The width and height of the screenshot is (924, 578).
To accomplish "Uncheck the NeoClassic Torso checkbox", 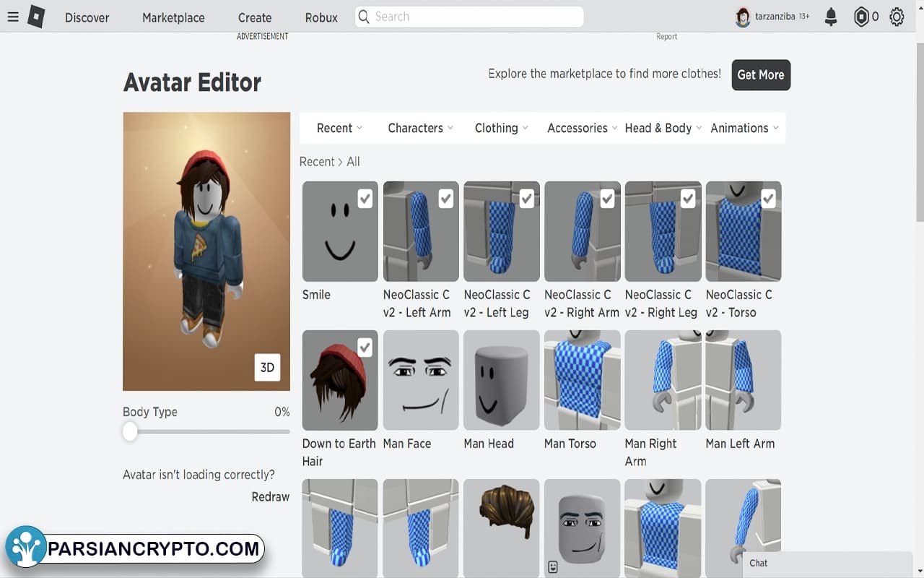I will point(769,199).
